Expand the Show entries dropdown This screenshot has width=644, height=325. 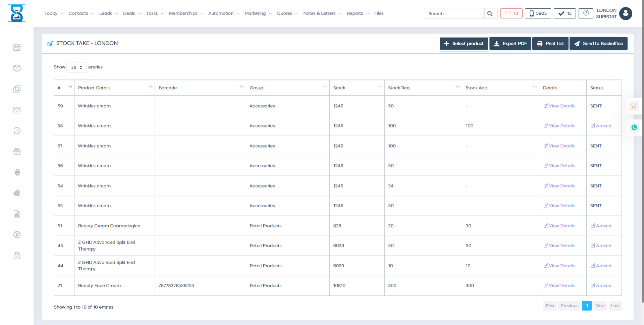[76, 67]
